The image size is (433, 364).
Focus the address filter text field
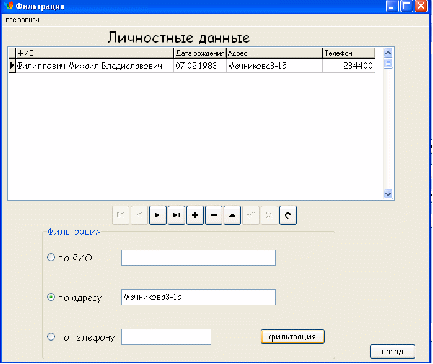click(198, 297)
